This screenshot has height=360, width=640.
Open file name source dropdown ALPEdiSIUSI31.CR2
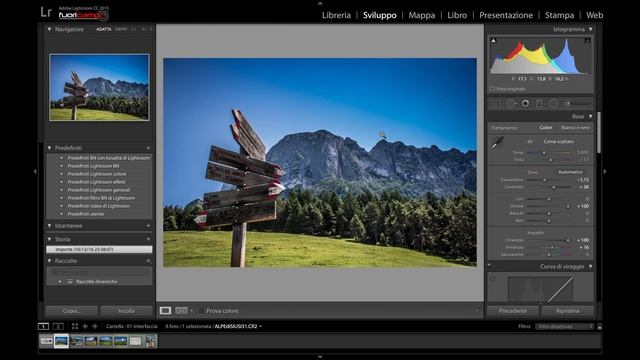(238, 326)
